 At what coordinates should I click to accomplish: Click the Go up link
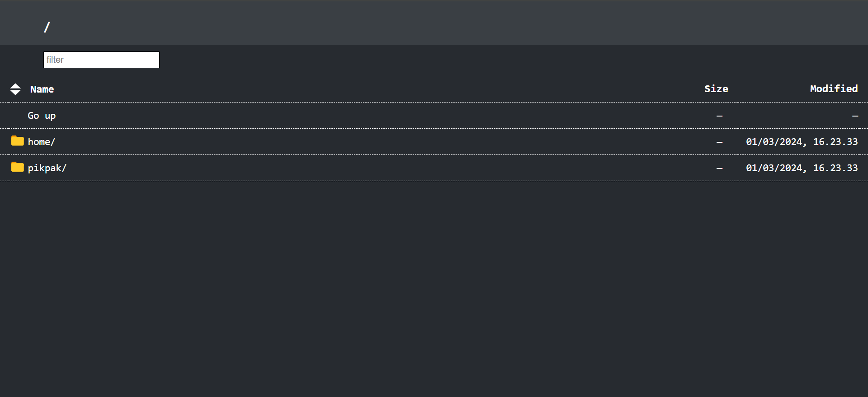coord(42,116)
